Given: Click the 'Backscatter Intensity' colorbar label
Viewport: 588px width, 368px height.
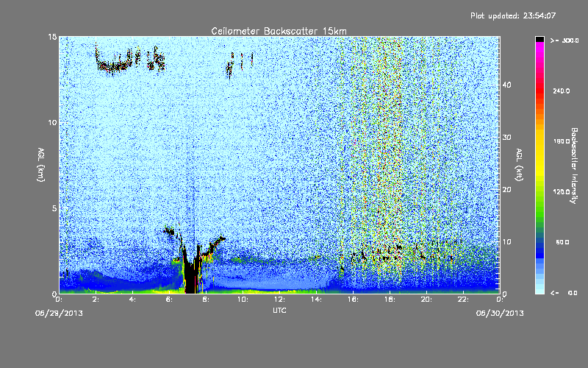Looking at the screenshot, I should point(574,166).
